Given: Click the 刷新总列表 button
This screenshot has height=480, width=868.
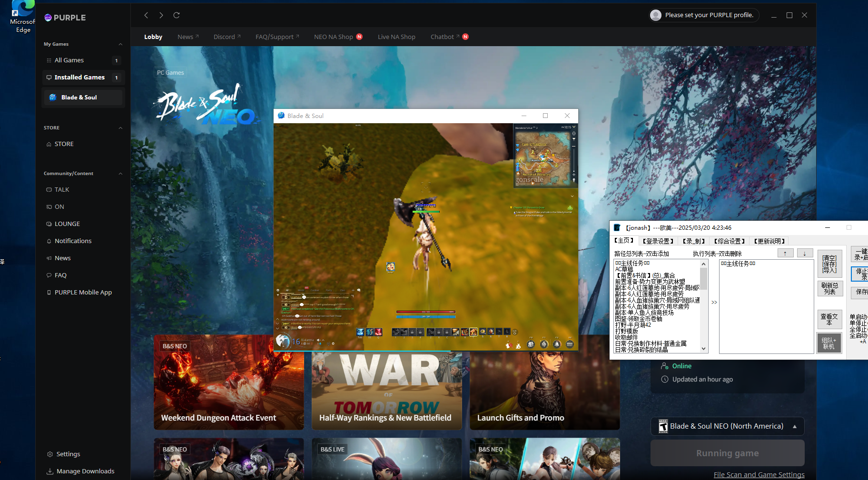Looking at the screenshot, I should [829, 288].
